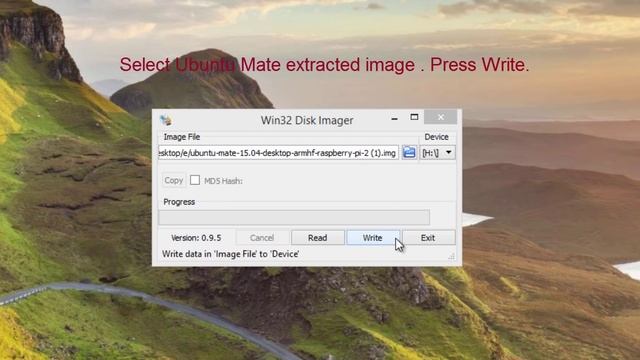
Task: Click the 'Image File' group label
Action: pyautogui.click(x=182, y=137)
